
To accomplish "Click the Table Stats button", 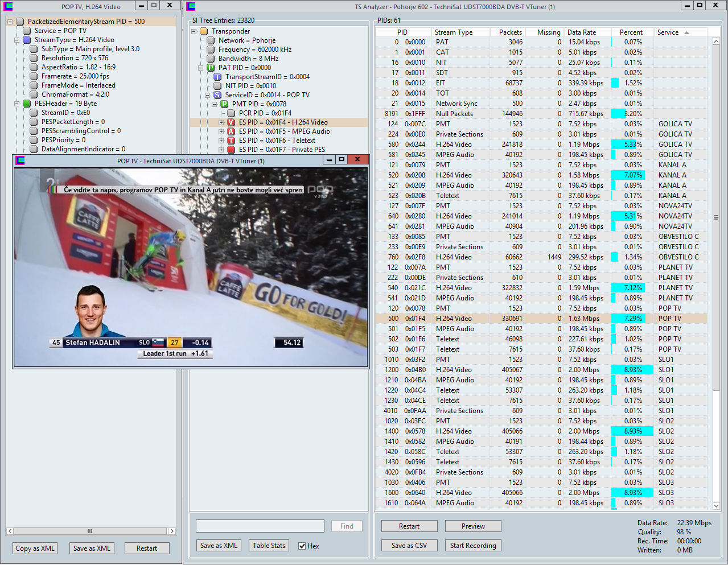I will tap(269, 546).
